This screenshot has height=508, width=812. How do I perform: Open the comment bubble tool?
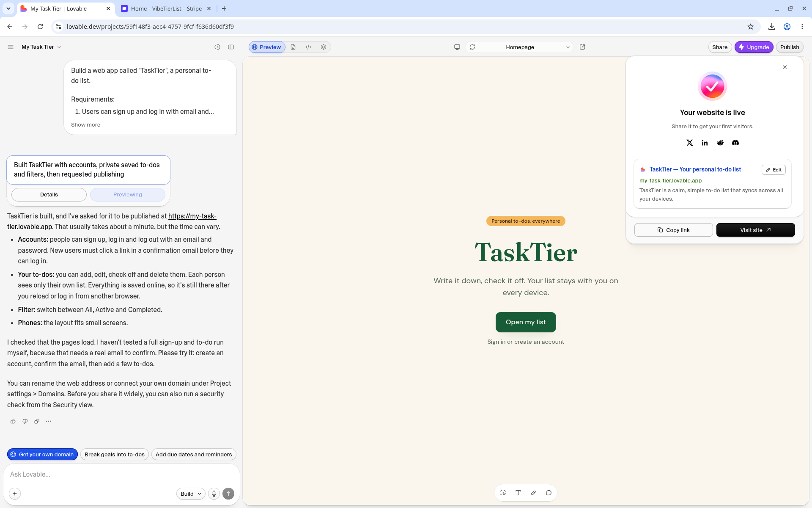549,493
